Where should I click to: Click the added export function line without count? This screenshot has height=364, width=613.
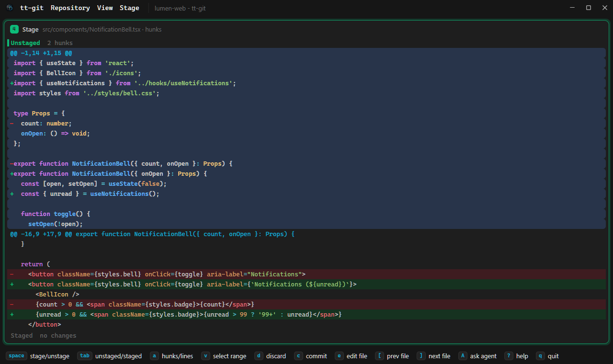306,173
